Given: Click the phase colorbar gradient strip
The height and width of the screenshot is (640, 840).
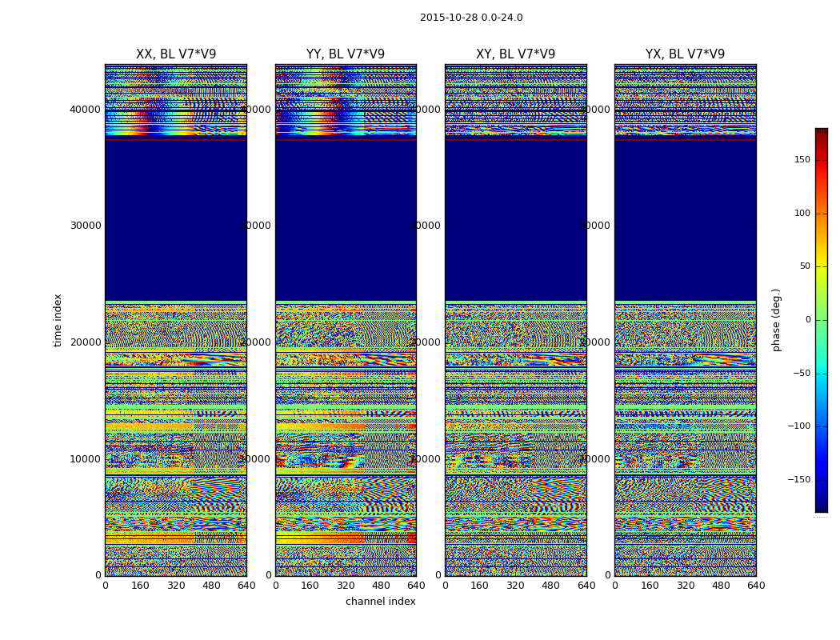Looking at the screenshot, I should 822,320.
